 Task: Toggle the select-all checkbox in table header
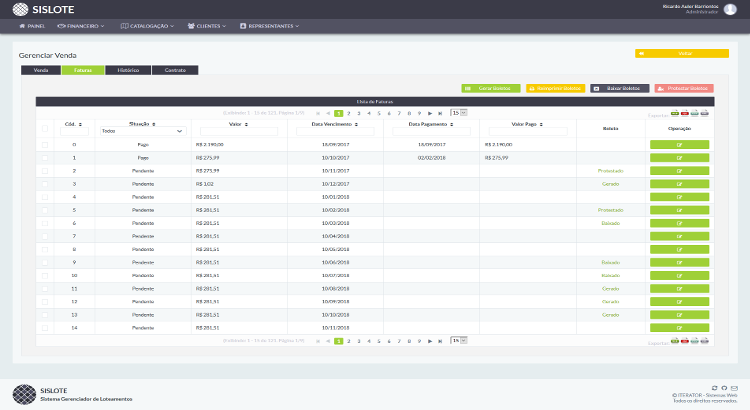click(x=45, y=128)
